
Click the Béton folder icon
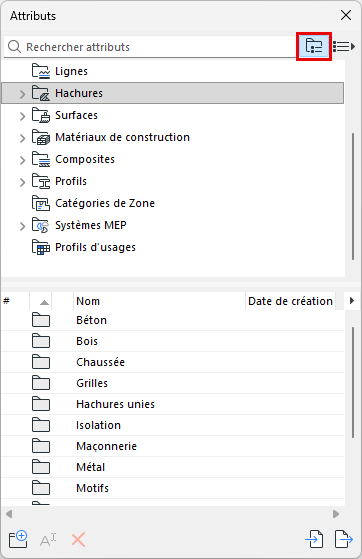pos(41,320)
